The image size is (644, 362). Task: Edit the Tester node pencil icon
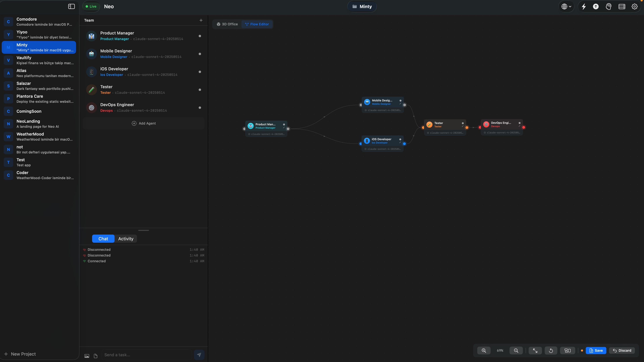click(463, 126)
